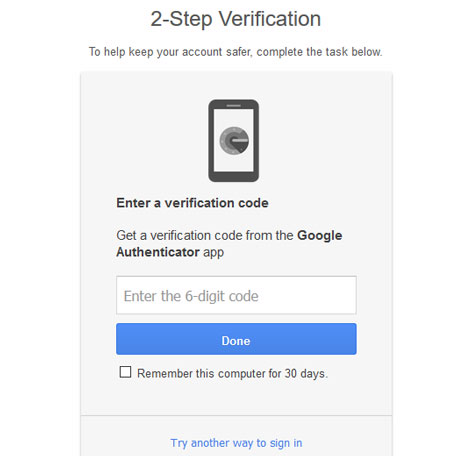Open 'Try another way to sign in' link
This screenshot has width=450, height=456.
(x=236, y=443)
